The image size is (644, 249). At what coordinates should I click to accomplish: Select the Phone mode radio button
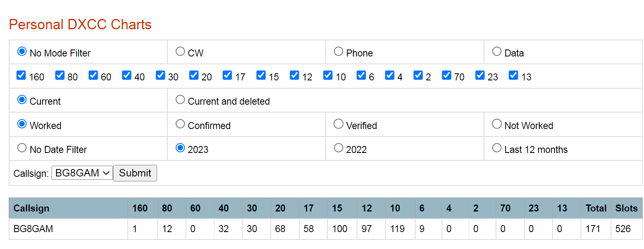[338, 52]
